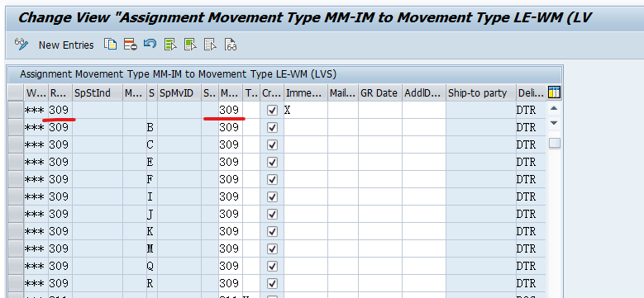
Task: Click the Select All icon
Action: (x=170, y=45)
